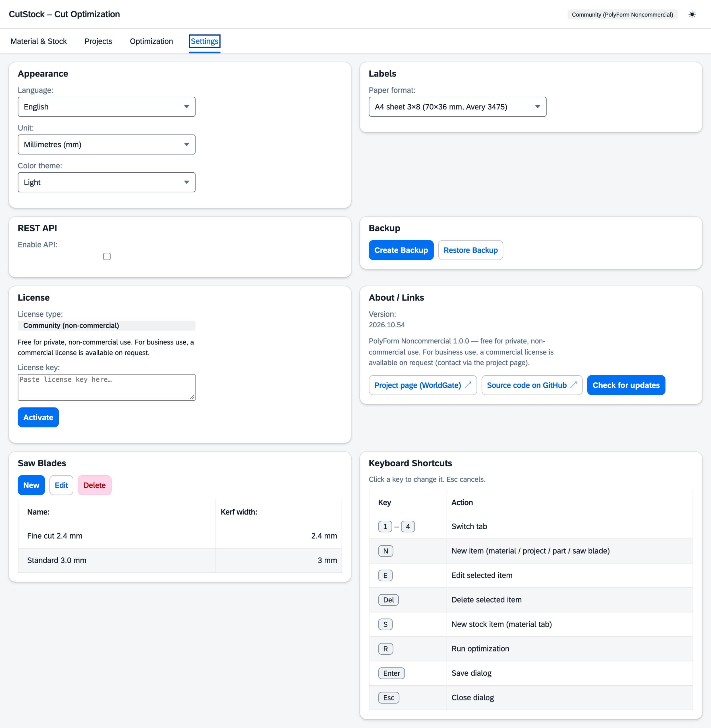The height and width of the screenshot is (728, 711).
Task: Click the external-link arrow on GitHub source
Action: click(574, 385)
